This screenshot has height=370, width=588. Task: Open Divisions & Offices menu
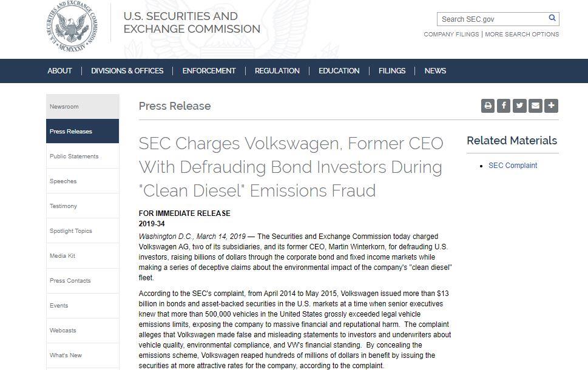pyautogui.click(x=127, y=71)
